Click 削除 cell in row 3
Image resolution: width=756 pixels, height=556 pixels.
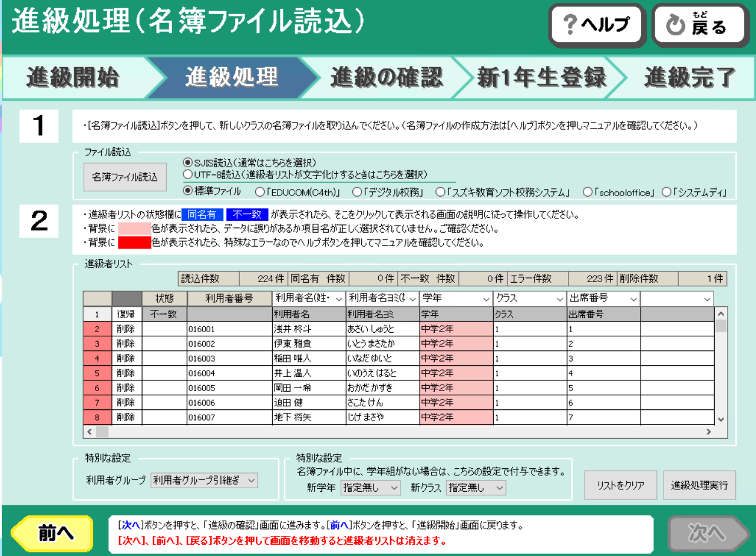[x=127, y=343]
